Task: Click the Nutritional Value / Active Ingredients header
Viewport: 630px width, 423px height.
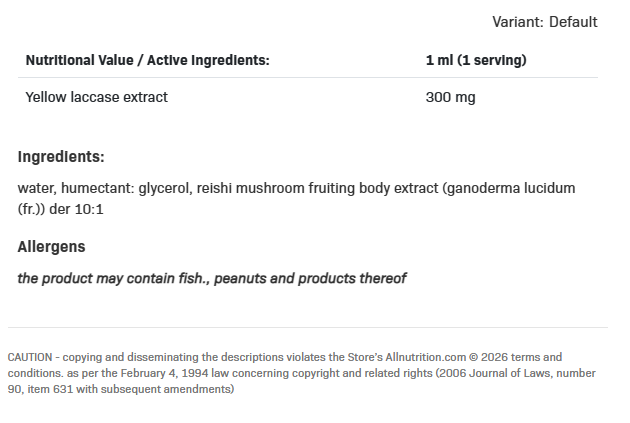Action: coord(147,60)
